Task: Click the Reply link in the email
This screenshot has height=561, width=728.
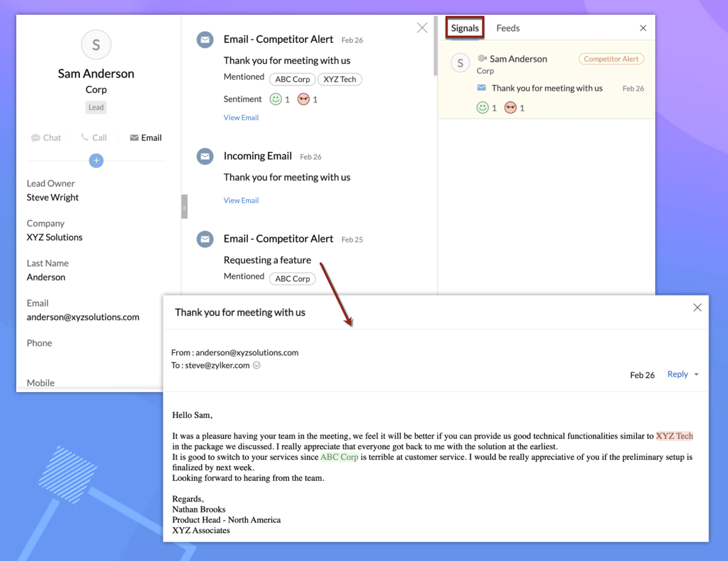Action: pos(677,374)
